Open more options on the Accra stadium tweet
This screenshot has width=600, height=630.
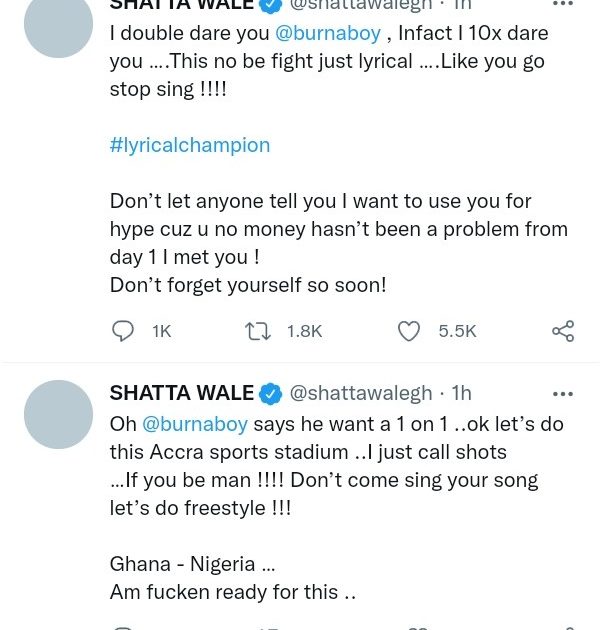(x=563, y=394)
